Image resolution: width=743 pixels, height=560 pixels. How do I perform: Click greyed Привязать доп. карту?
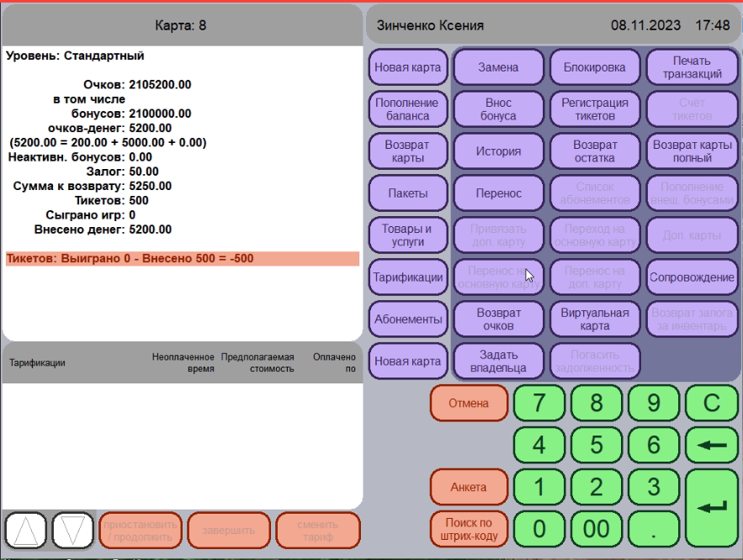498,235
